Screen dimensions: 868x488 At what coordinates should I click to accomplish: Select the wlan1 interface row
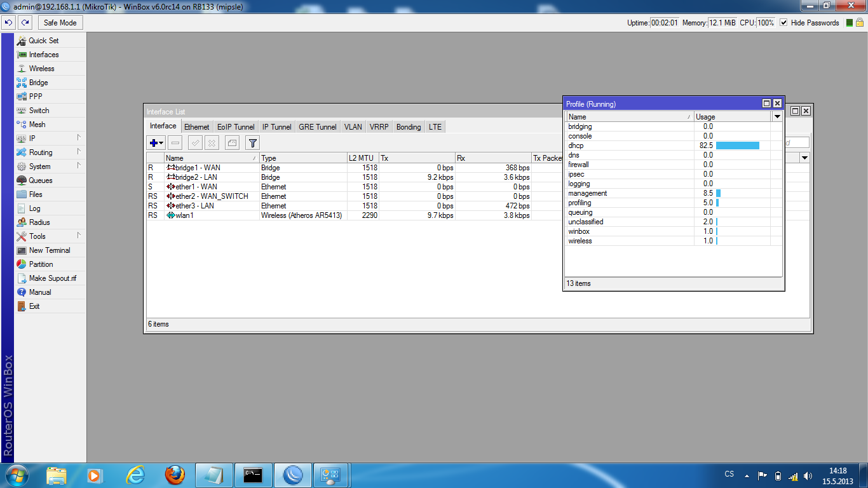pos(355,215)
